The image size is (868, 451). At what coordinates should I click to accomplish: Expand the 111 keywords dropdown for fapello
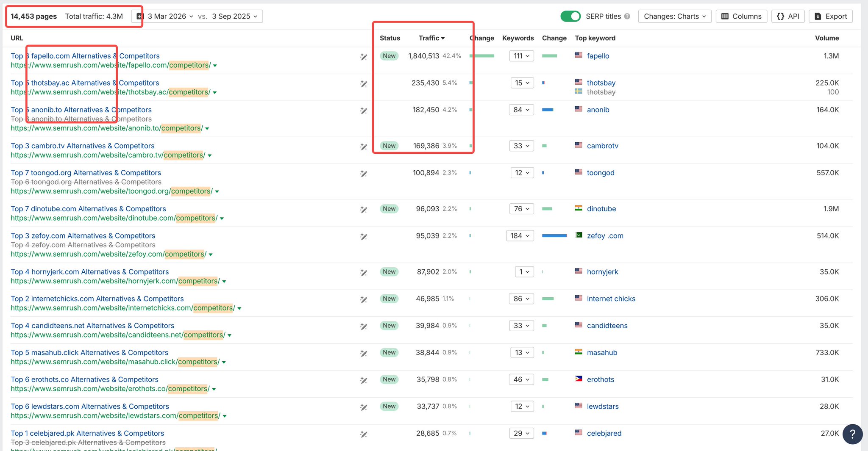click(522, 56)
